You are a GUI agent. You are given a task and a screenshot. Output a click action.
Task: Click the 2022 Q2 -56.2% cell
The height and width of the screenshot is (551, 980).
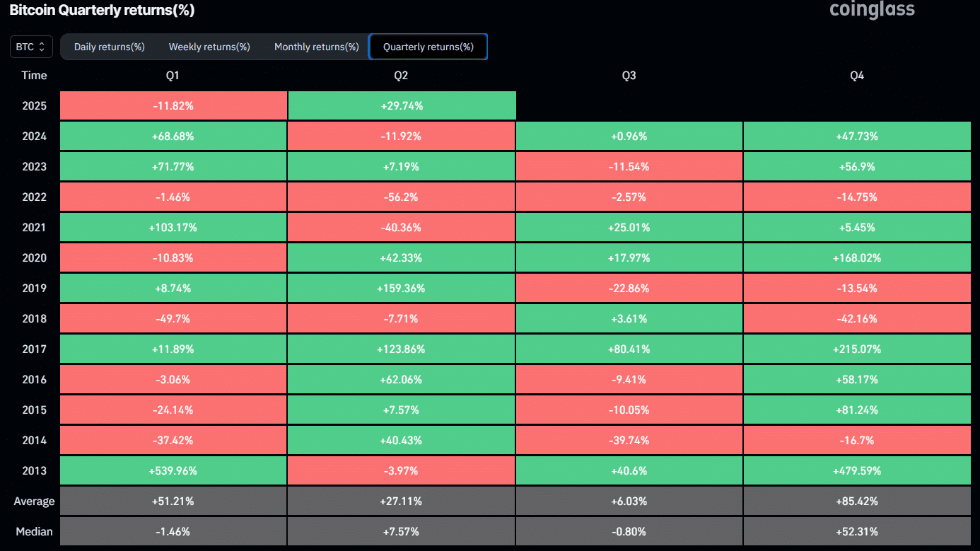point(402,197)
